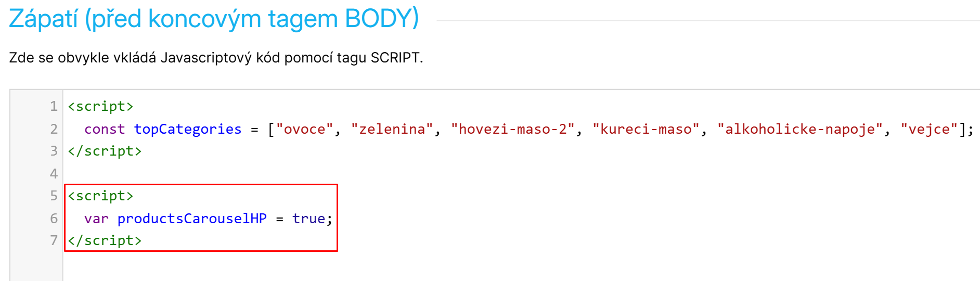Click the "Zápatí (před koncovým tagem BODY)" heading

[x=214, y=19]
